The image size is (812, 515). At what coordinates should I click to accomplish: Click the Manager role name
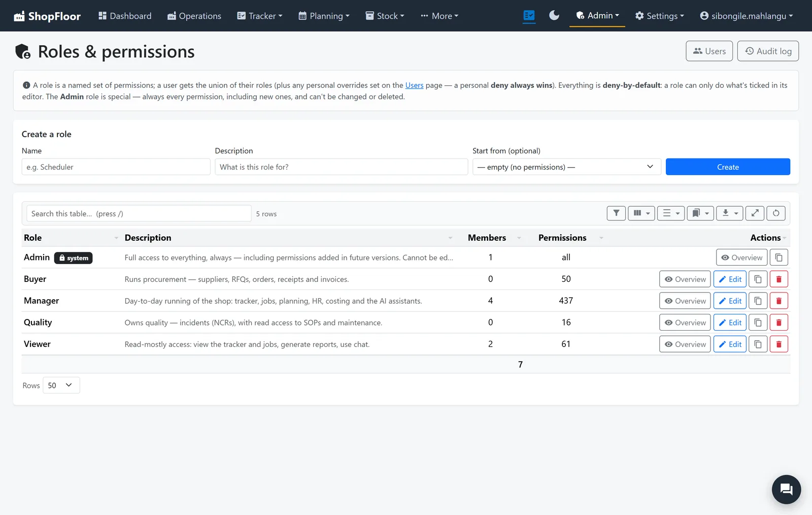41,301
